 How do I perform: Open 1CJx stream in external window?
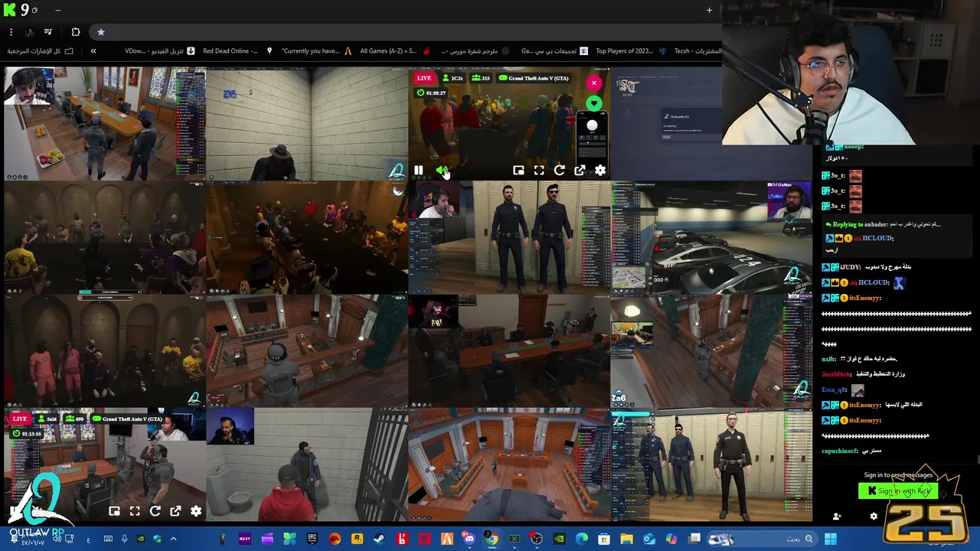tap(580, 171)
